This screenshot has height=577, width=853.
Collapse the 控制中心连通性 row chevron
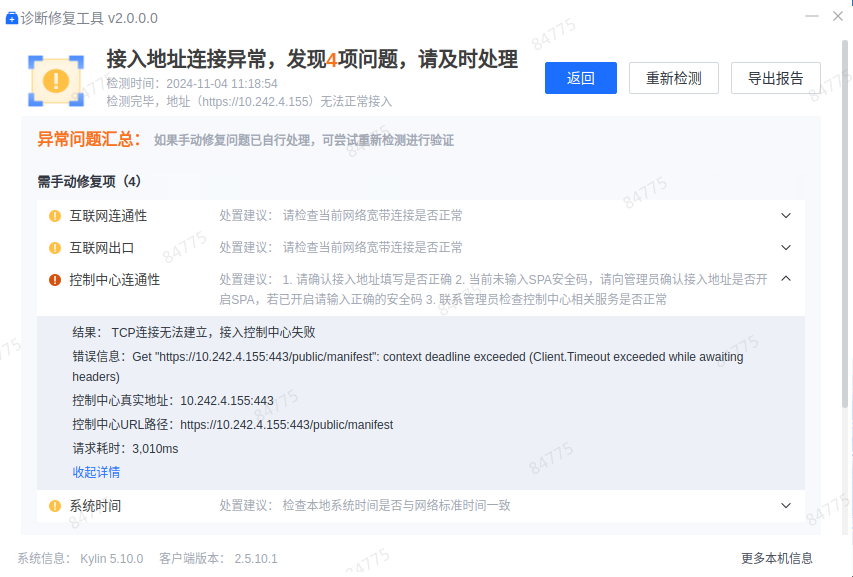coord(786,280)
